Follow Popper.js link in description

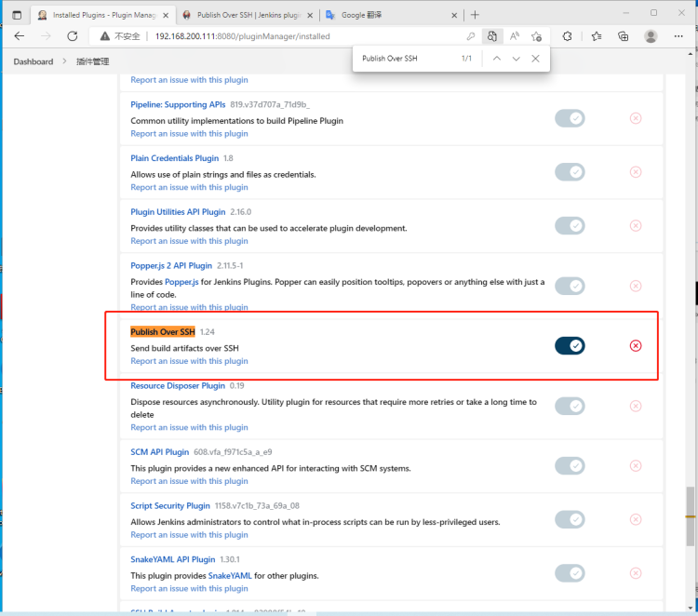point(181,282)
